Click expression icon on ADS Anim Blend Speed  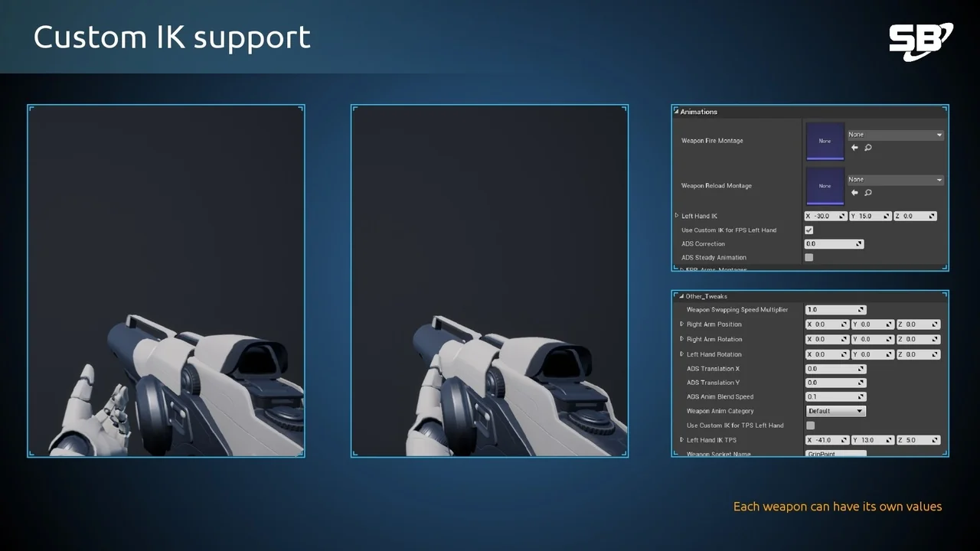(x=861, y=396)
